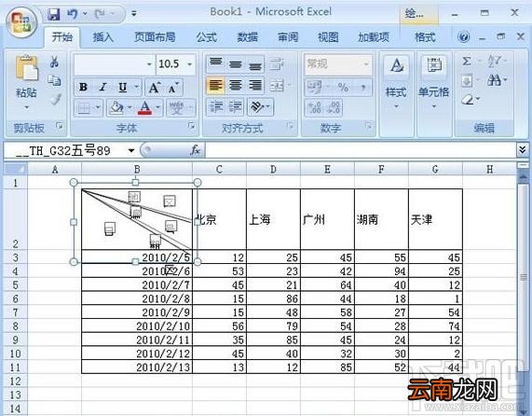The height and width of the screenshot is (416, 532).
Task: Open the number format 常规 dropdown
Action: pyautogui.click(x=366, y=63)
